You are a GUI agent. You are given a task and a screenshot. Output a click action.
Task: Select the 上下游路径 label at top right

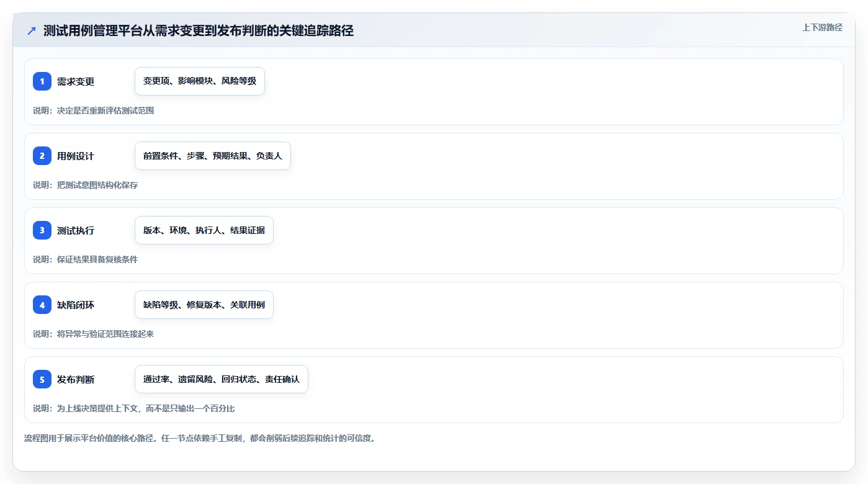click(x=822, y=27)
